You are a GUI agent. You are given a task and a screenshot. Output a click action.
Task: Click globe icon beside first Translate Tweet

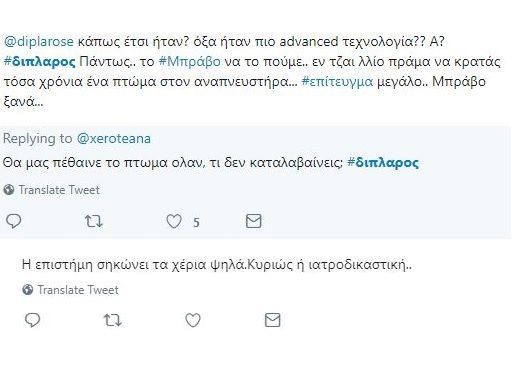[x=9, y=190]
